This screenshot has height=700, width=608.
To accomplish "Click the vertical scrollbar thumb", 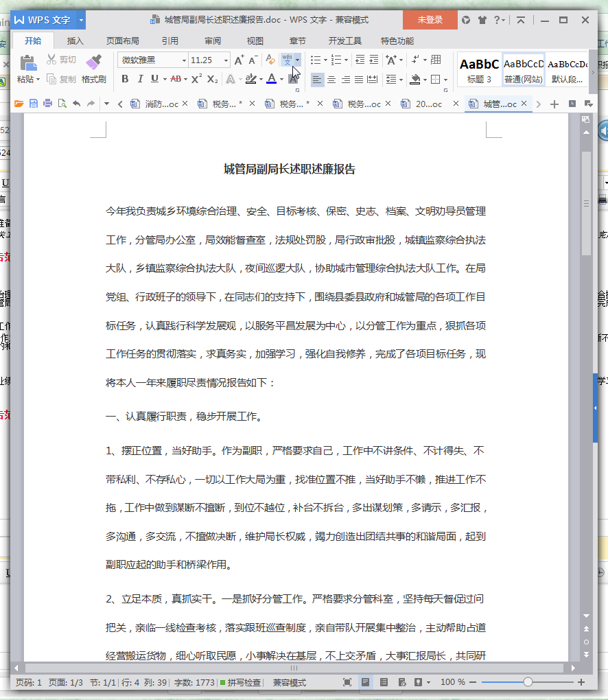I will tap(586, 203).
